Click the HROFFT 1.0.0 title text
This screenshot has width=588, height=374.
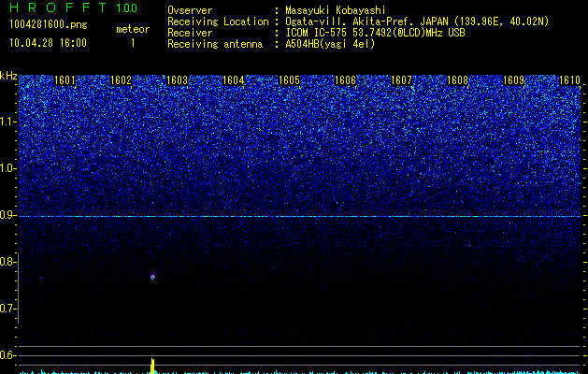point(74,7)
